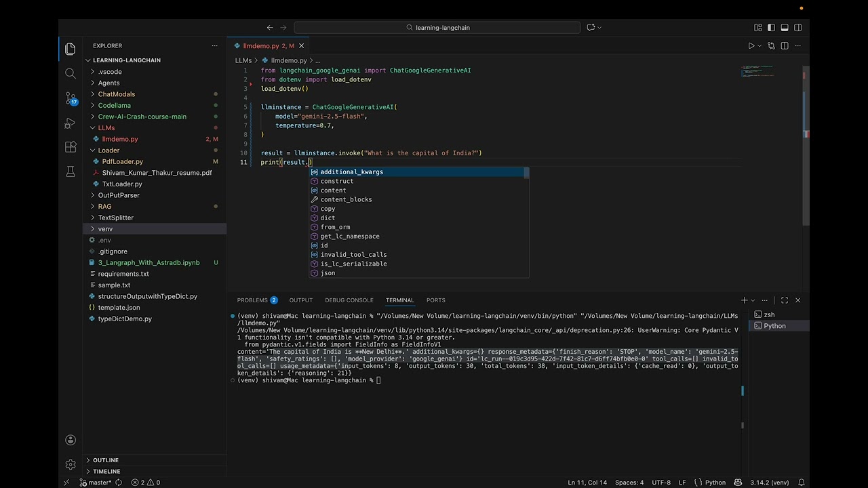This screenshot has height=488, width=868.
Task: Open Manage gear settings icon
Action: 71,464
